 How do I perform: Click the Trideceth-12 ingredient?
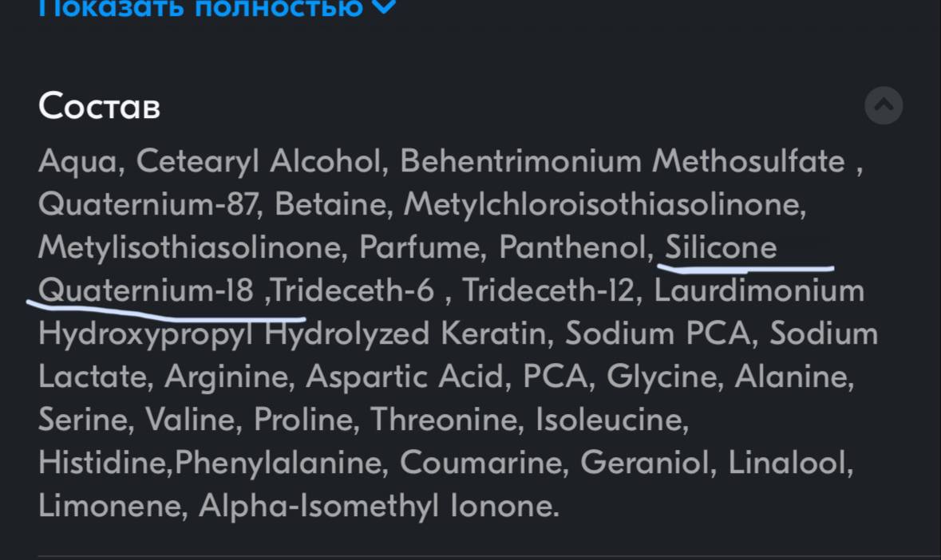548,291
